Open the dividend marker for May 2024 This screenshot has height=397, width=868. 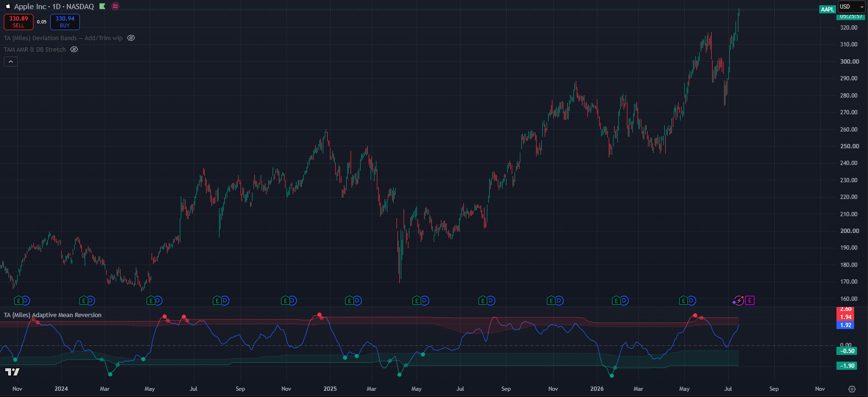pyautogui.click(x=158, y=300)
